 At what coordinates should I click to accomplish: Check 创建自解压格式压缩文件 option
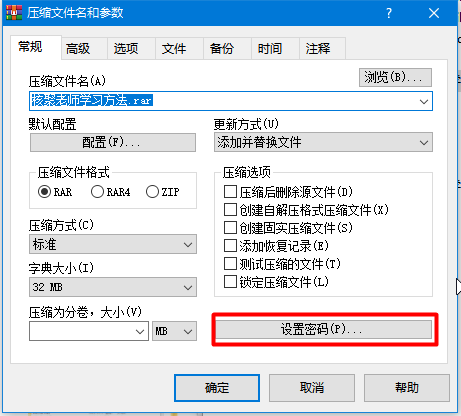230,210
